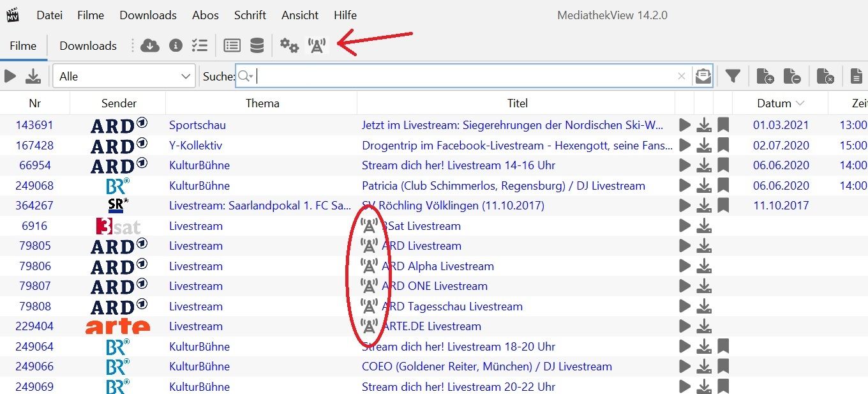Bookmark SV Röchling Völklingen entry
Viewport: 868px width, 394px height.
[x=723, y=206]
